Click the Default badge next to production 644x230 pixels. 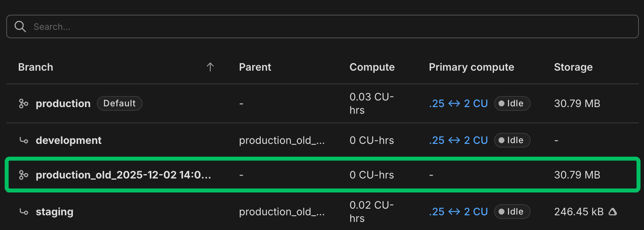point(119,103)
